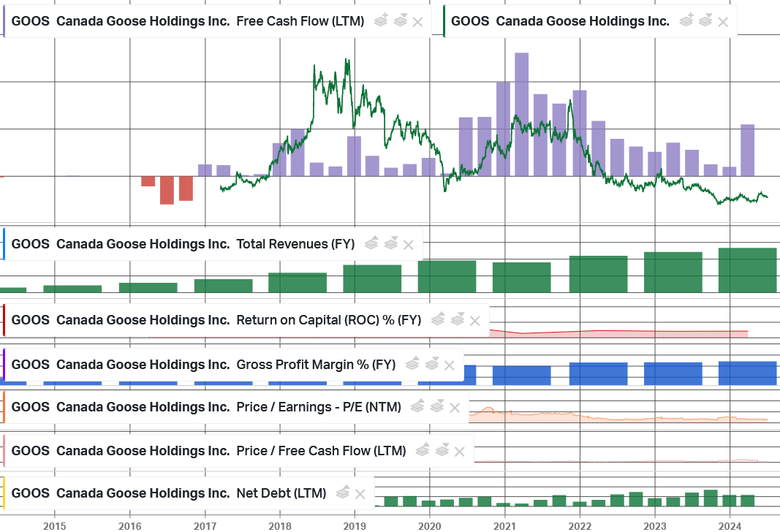This screenshot has width=780, height=532.
Task: Click the rightmost blue Gross Profit Margin bar
Action: click(x=748, y=373)
